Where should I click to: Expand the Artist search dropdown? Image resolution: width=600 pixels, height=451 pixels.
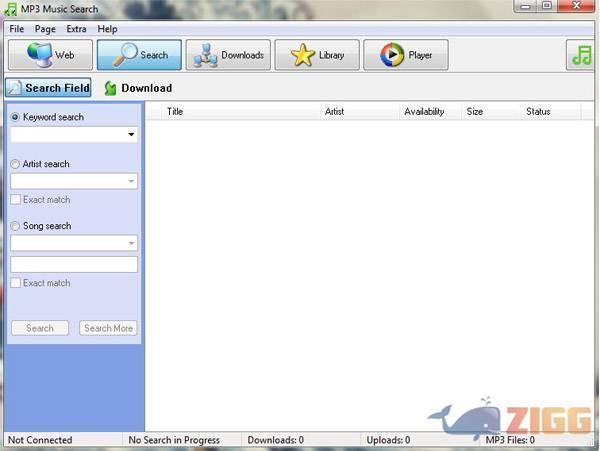(x=131, y=181)
